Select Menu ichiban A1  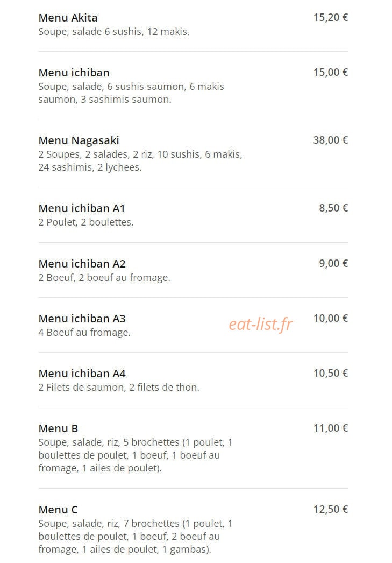click(x=81, y=208)
